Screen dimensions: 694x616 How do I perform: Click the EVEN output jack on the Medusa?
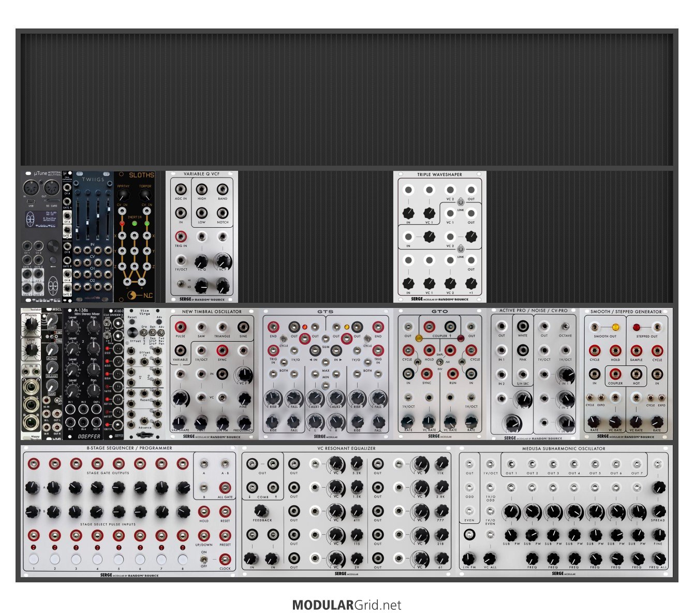469,511
